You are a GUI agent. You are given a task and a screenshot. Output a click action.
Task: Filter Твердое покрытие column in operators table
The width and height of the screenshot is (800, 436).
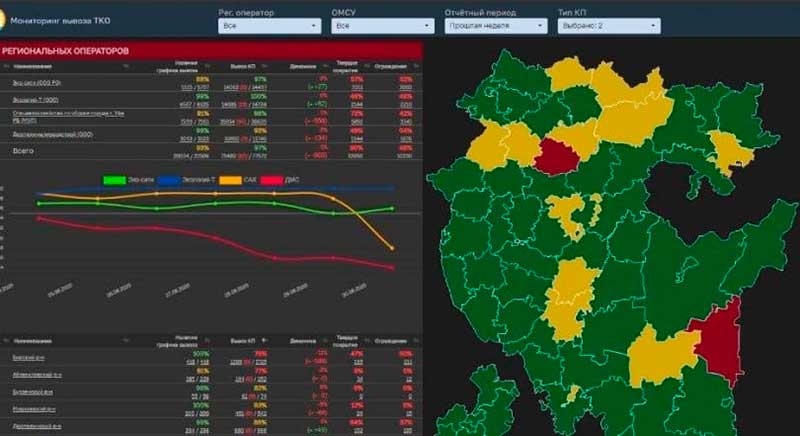[x=367, y=66]
